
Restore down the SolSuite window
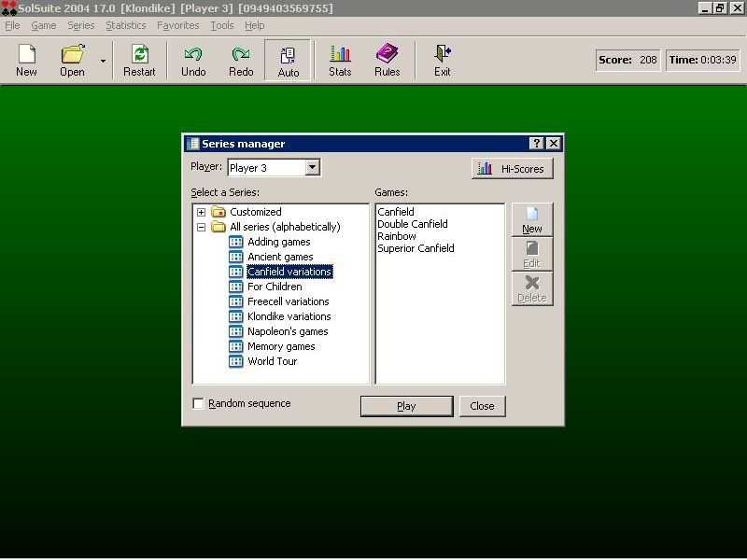click(720, 8)
